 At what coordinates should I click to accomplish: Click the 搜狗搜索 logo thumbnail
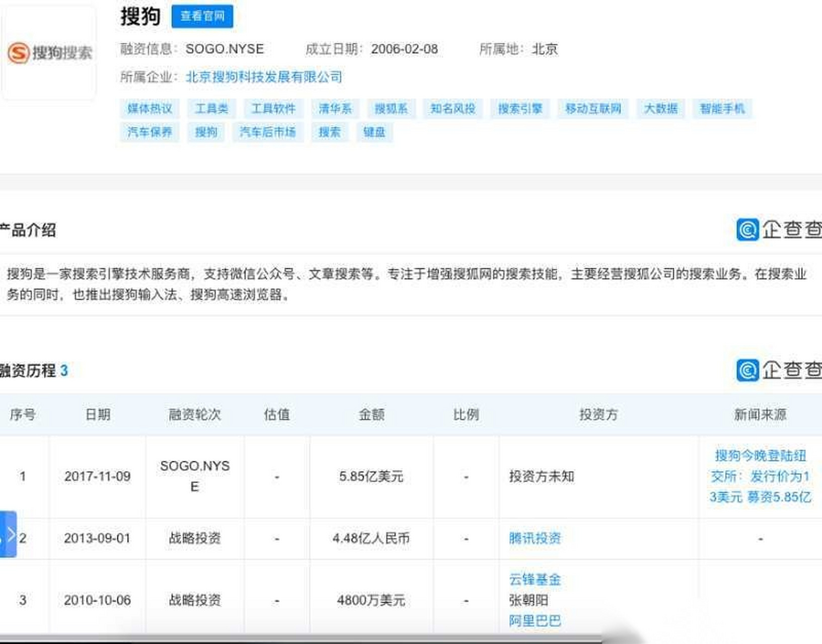49,52
